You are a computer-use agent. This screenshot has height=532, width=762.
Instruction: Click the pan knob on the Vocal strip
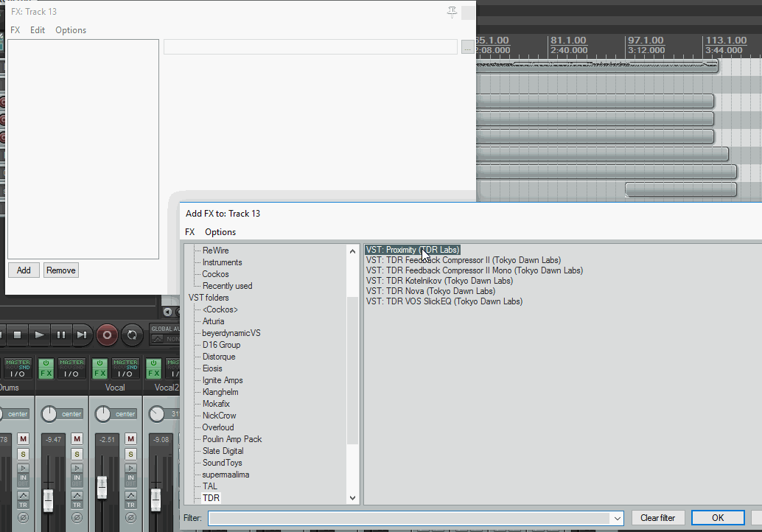pos(102,414)
